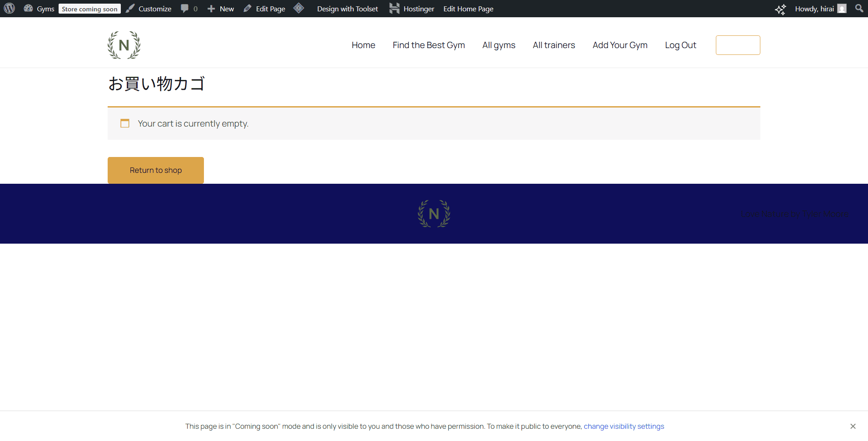
Task: Click the WordPress logo icon in admin bar
Action: pos(10,9)
